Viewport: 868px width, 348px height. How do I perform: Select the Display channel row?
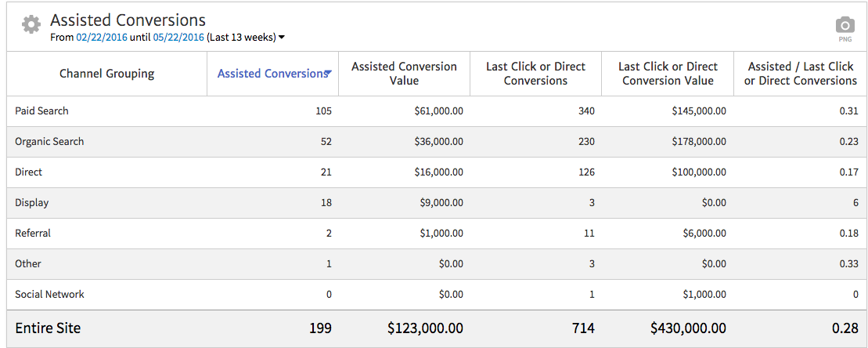(x=31, y=203)
